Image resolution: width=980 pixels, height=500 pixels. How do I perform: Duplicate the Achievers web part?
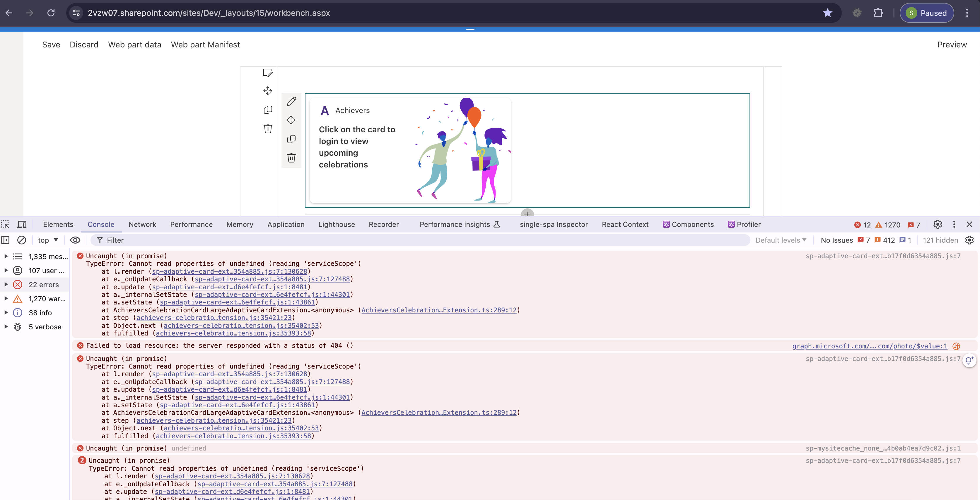click(291, 139)
